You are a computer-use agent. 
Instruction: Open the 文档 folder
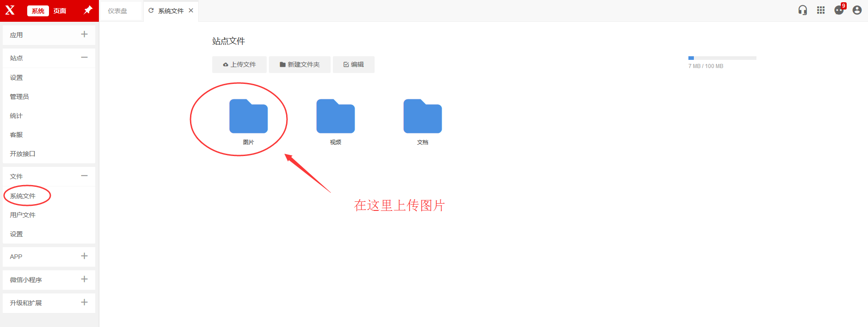click(422, 117)
